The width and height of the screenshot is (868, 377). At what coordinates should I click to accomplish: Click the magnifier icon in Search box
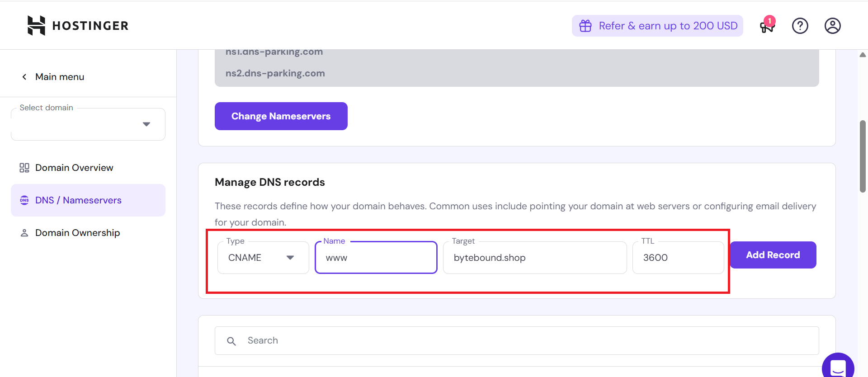click(231, 341)
